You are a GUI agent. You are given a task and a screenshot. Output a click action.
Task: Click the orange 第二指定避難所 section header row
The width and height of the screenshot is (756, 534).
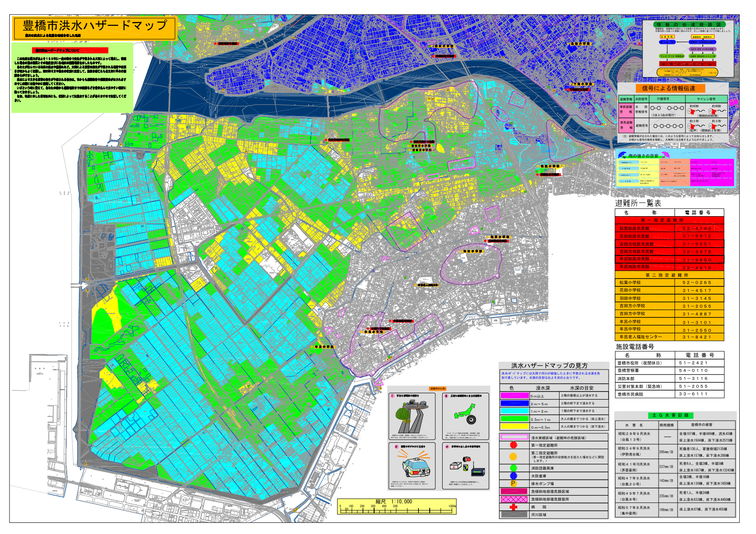click(x=669, y=275)
